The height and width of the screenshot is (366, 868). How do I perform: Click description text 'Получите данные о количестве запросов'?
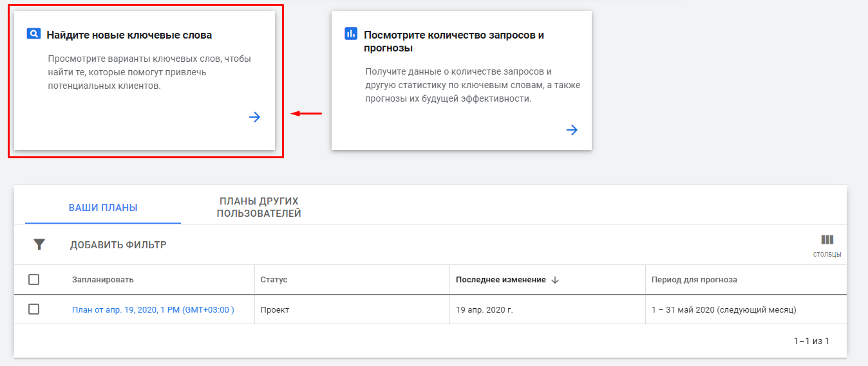tap(473, 85)
